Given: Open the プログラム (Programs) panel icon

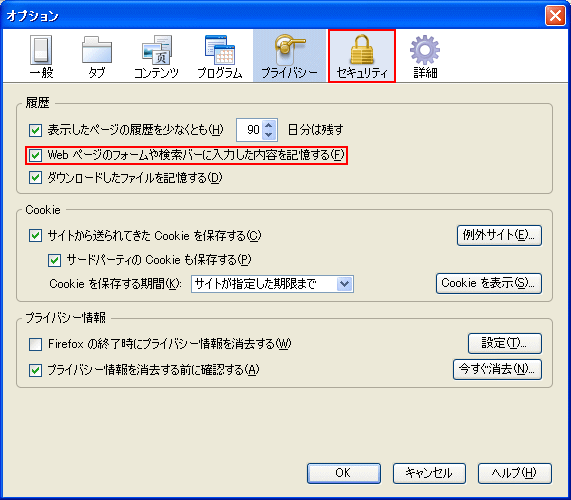Looking at the screenshot, I should (x=220, y=50).
